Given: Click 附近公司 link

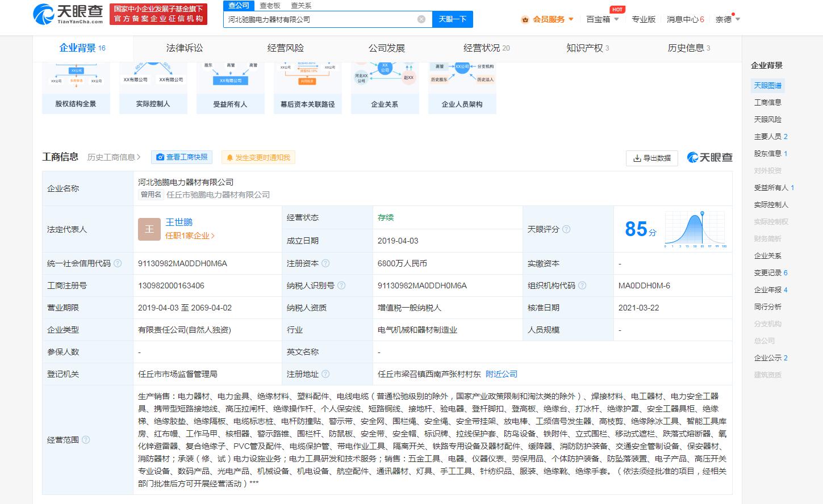Looking at the screenshot, I should click(x=502, y=374).
